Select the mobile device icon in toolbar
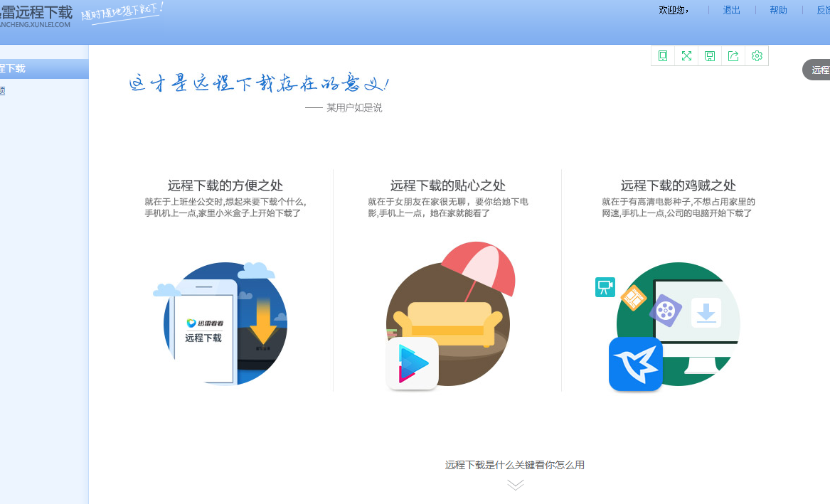 point(662,55)
